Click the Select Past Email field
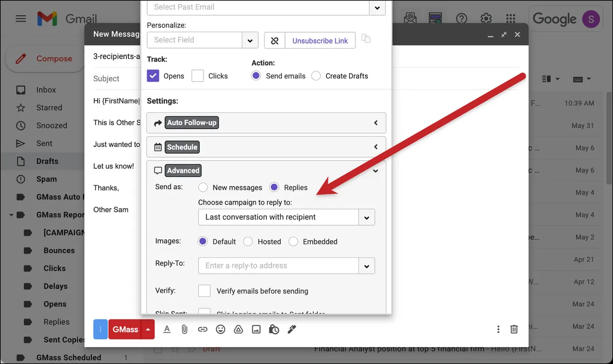This screenshot has width=613, height=364. click(258, 7)
